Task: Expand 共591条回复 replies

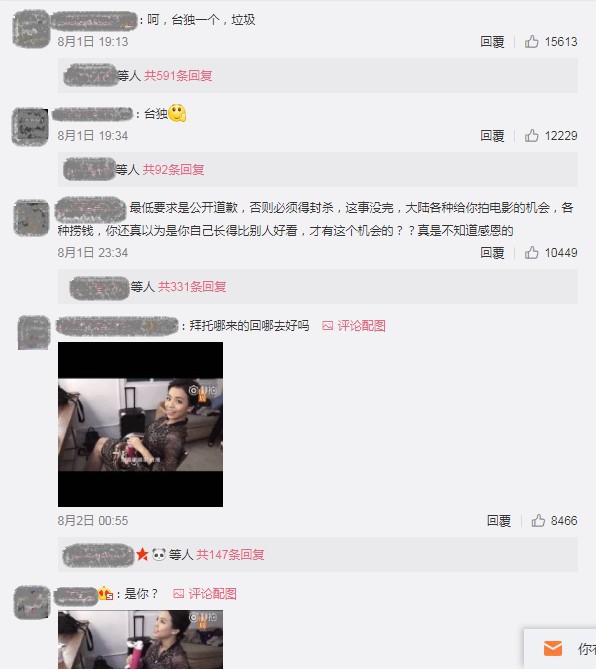Action: pyautogui.click(x=178, y=76)
